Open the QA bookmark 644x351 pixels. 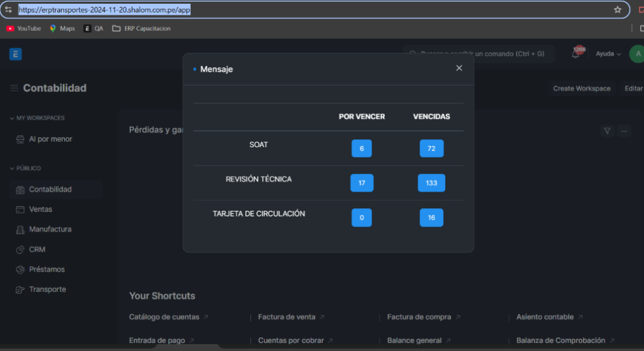[x=93, y=28]
